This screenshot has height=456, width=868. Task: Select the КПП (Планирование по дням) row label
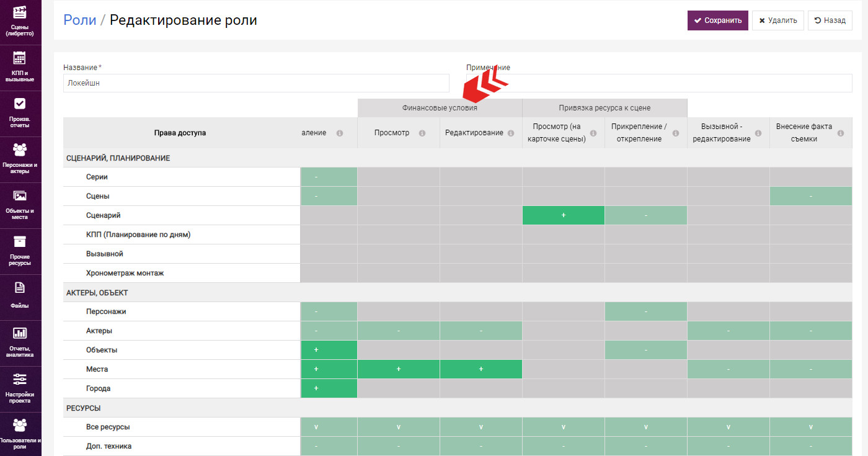pyautogui.click(x=138, y=235)
